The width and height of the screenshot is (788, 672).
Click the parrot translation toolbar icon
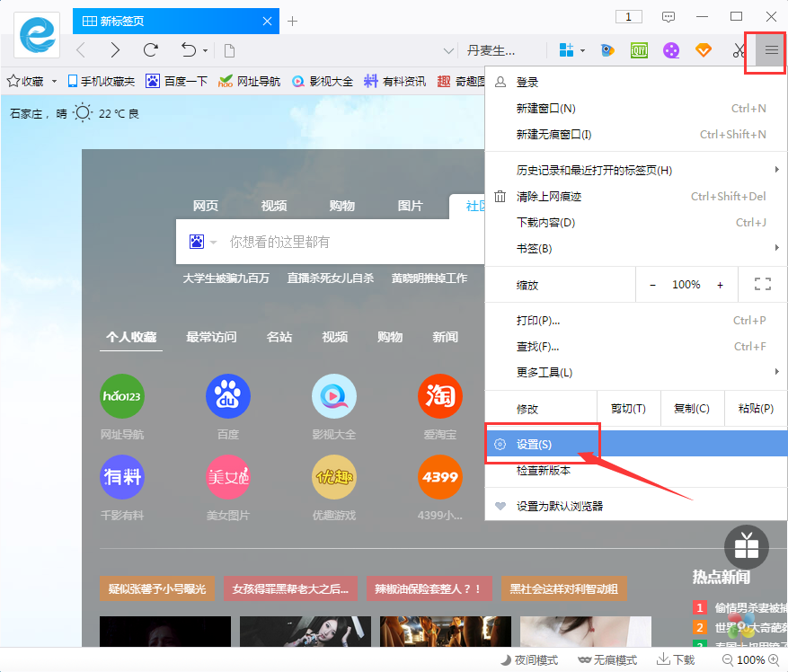607,51
